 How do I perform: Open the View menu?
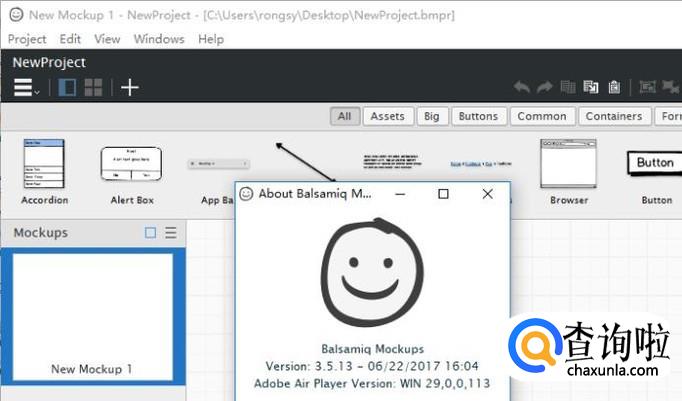(107, 39)
